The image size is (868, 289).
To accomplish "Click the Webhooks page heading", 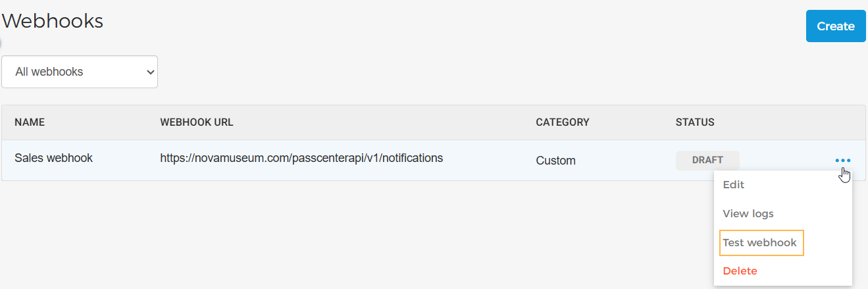I will tap(53, 21).
